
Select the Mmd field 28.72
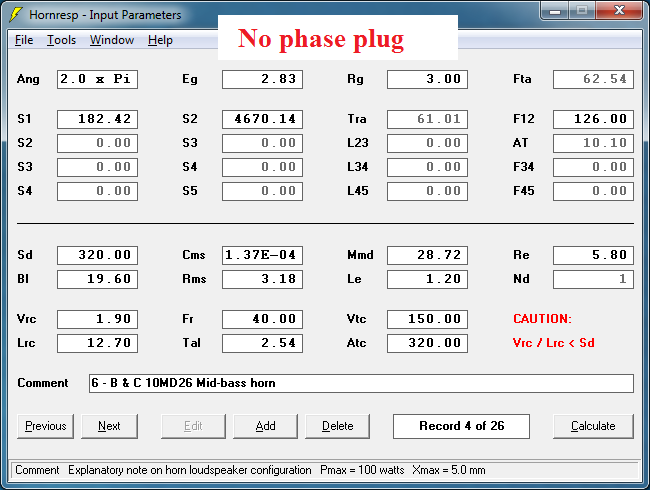coord(427,255)
